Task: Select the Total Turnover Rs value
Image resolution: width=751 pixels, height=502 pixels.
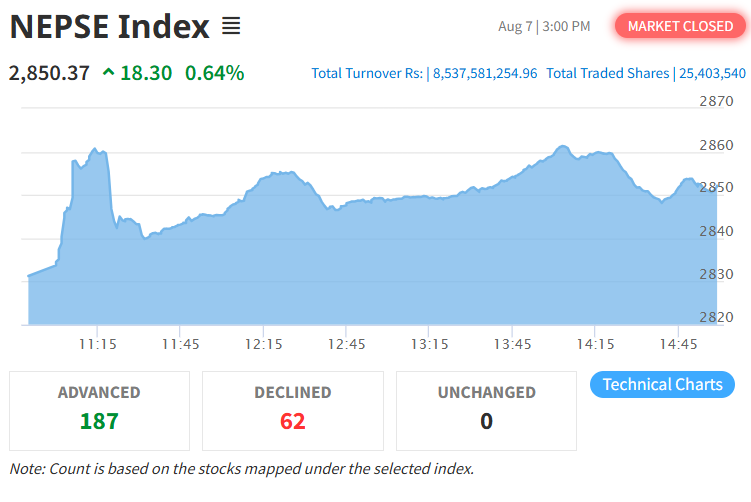Action: pyautogui.click(x=485, y=73)
